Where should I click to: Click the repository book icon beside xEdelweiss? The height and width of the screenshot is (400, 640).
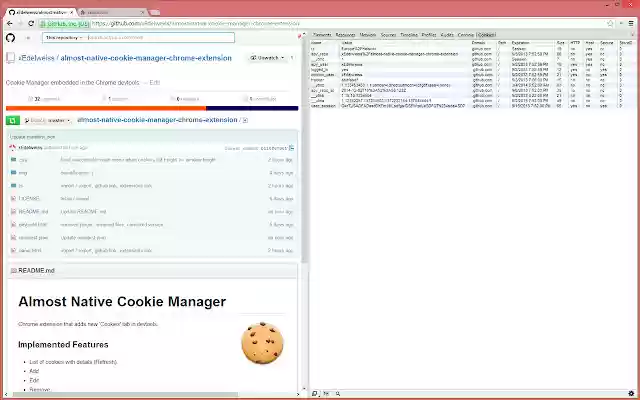click(11, 58)
